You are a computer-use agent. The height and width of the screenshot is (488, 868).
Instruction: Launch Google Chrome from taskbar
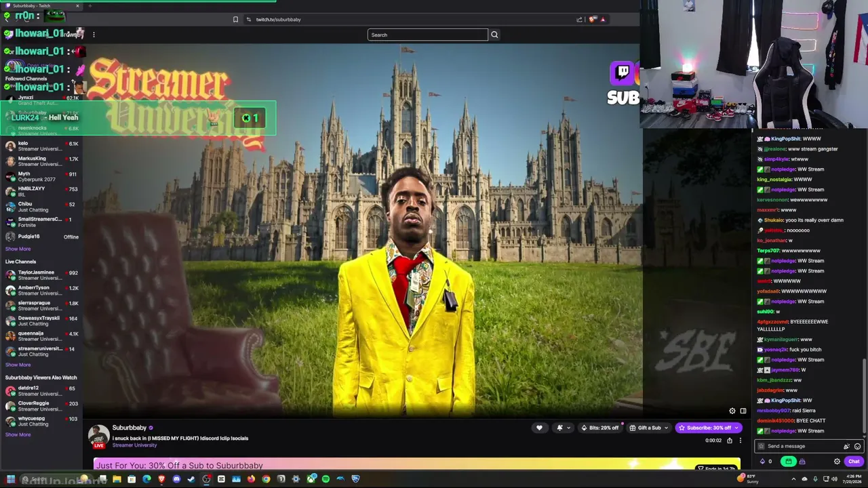pos(266,479)
